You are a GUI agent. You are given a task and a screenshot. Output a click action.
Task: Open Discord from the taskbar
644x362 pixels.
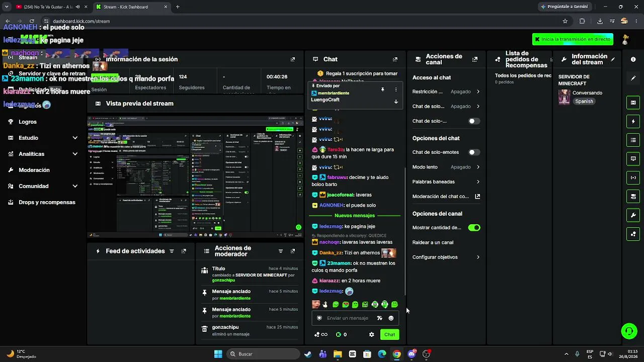coord(412,354)
